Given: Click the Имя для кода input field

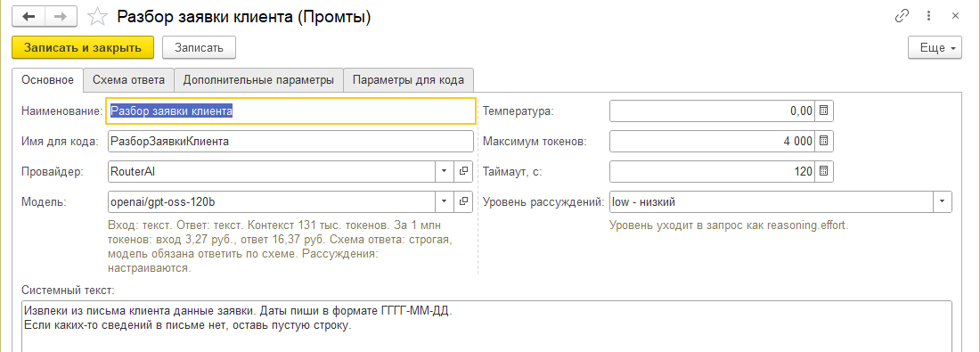Looking at the screenshot, I should pos(290,142).
